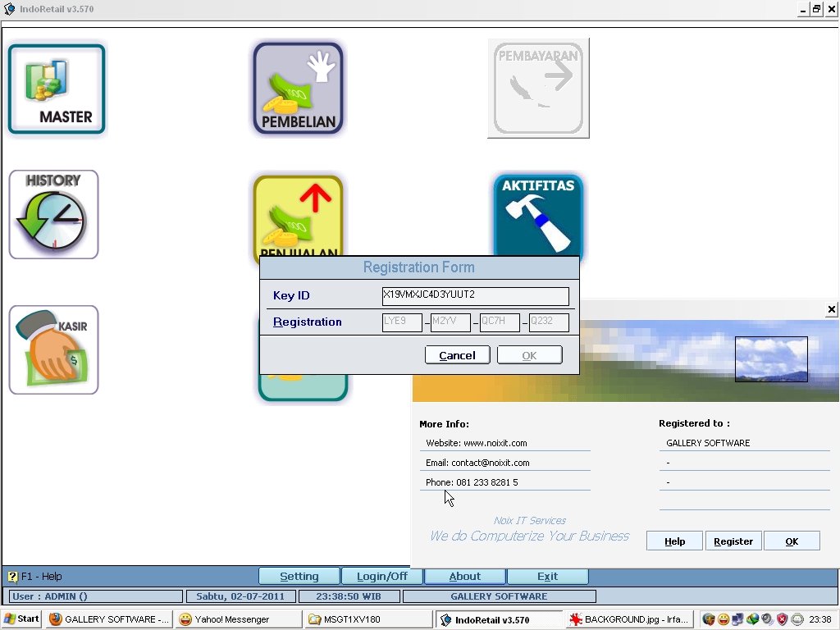The image size is (840, 630).
Task: Open the KASIR cashier icon
Action: [53, 349]
